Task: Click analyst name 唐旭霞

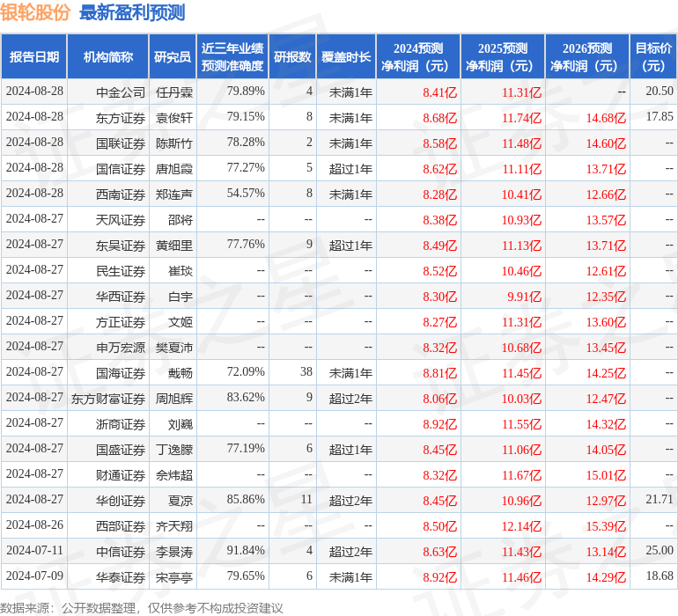Action: [x=174, y=169]
